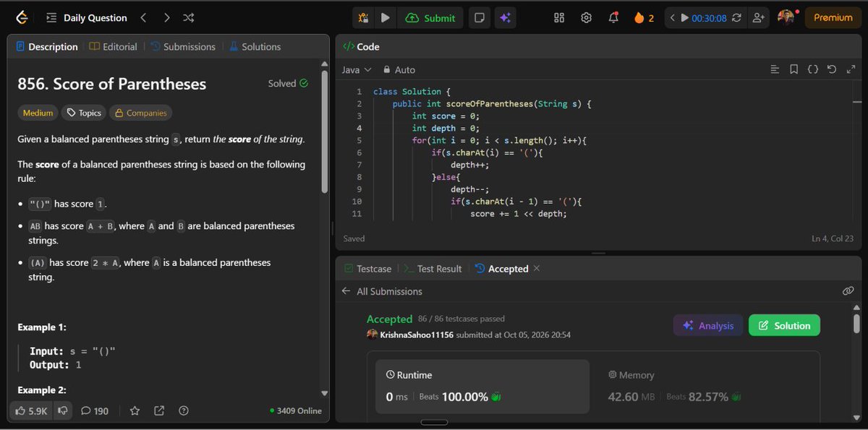Image resolution: width=868 pixels, height=430 pixels.
Task: Bookmark the code with the bookmark icon
Action: 793,69
